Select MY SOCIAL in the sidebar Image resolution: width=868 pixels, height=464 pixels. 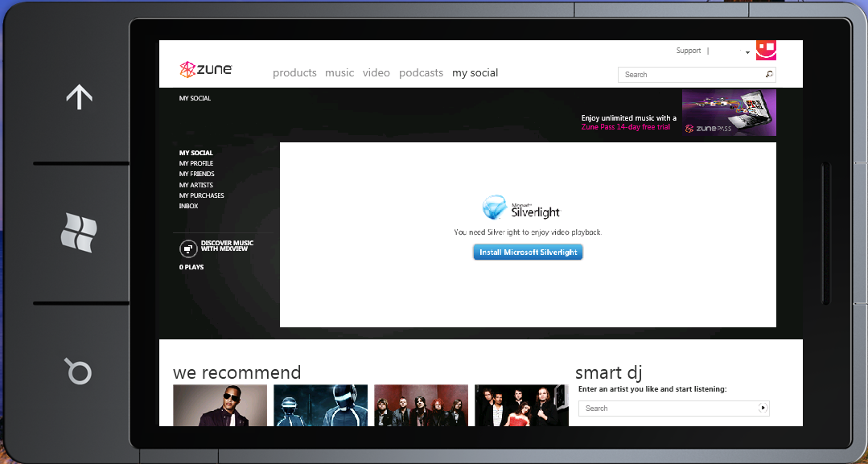tap(196, 153)
